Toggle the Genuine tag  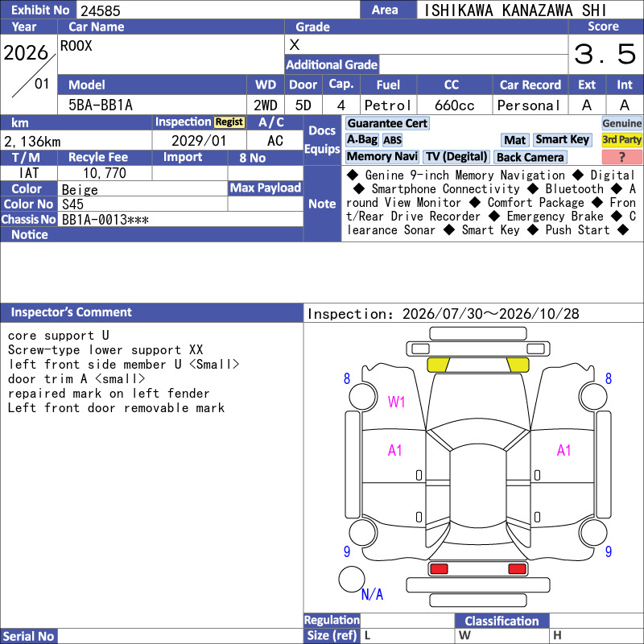[621, 123]
